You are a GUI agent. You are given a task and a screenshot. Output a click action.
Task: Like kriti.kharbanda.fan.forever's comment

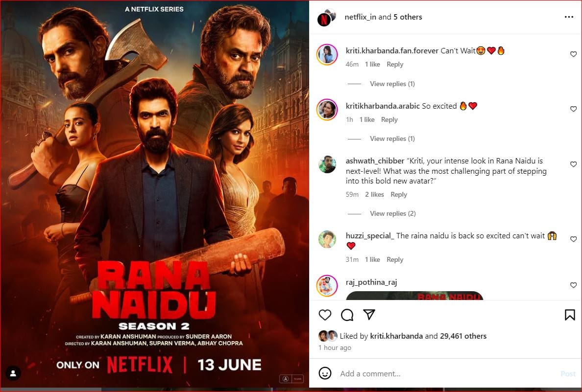[573, 54]
